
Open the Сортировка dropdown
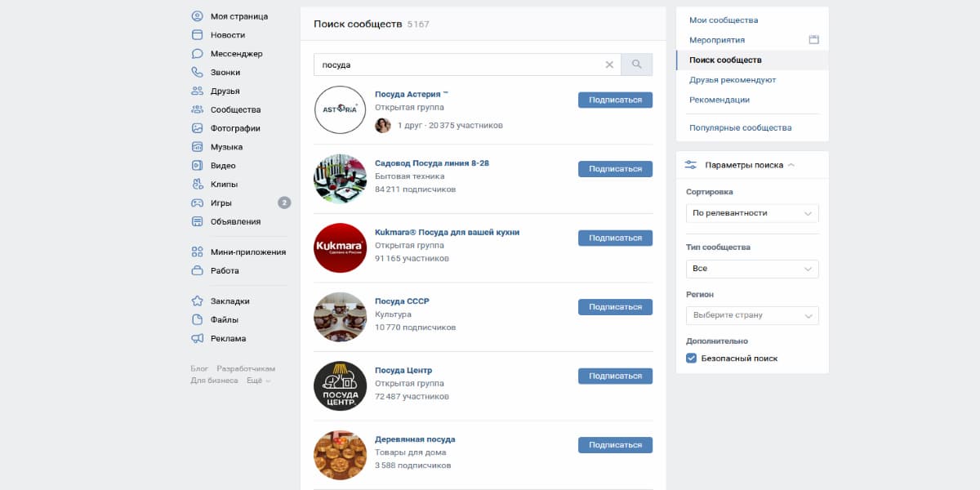(751, 213)
